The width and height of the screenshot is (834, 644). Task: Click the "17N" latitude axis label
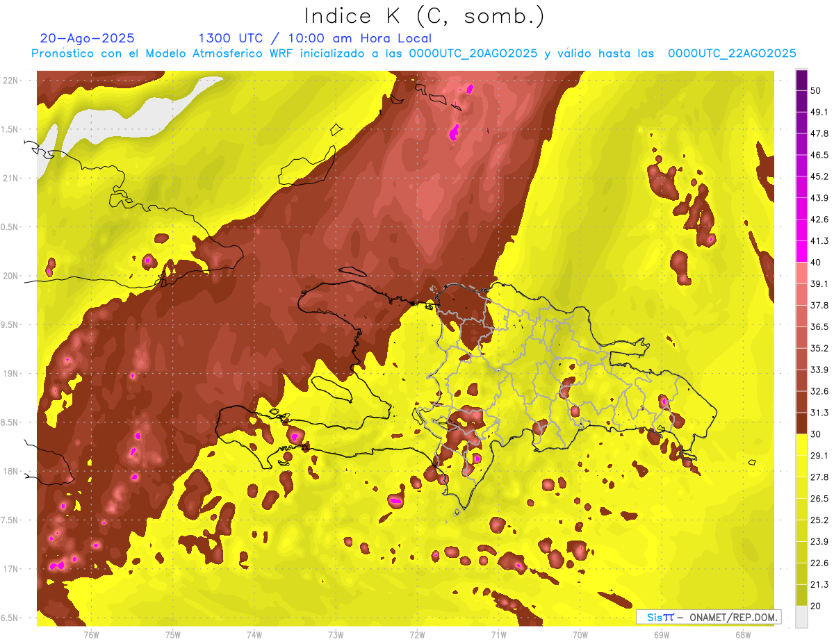click(x=11, y=569)
